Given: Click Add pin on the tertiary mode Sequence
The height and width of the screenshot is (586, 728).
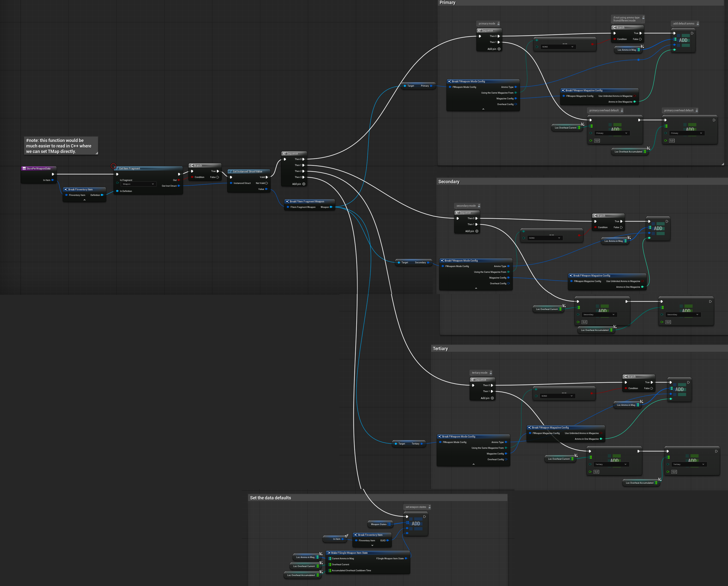Looking at the screenshot, I should [x=492, y=398].
